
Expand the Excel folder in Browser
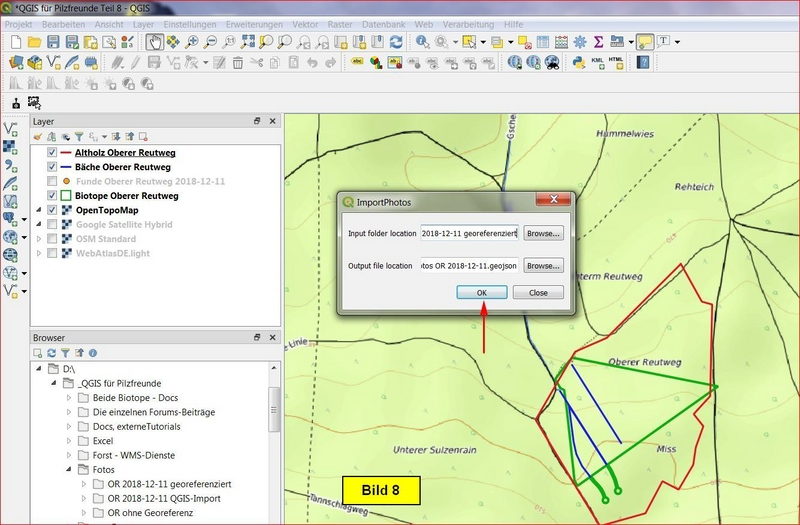point(69,440)
